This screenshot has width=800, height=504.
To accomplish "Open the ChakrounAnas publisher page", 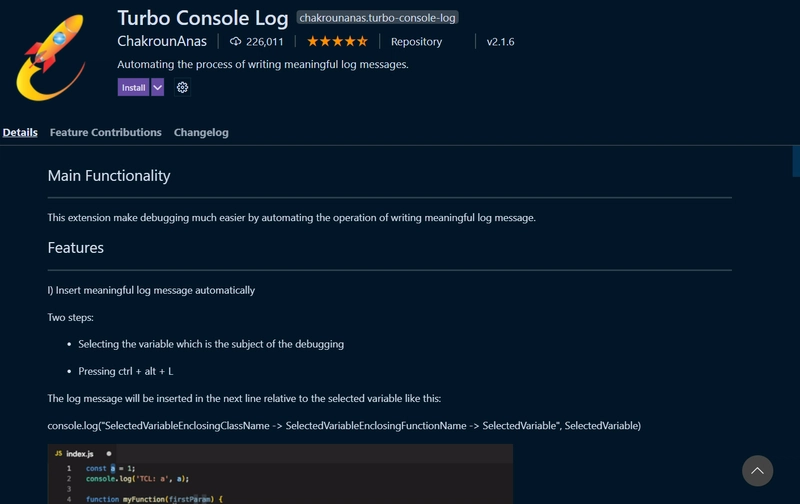I will point(162,41).
